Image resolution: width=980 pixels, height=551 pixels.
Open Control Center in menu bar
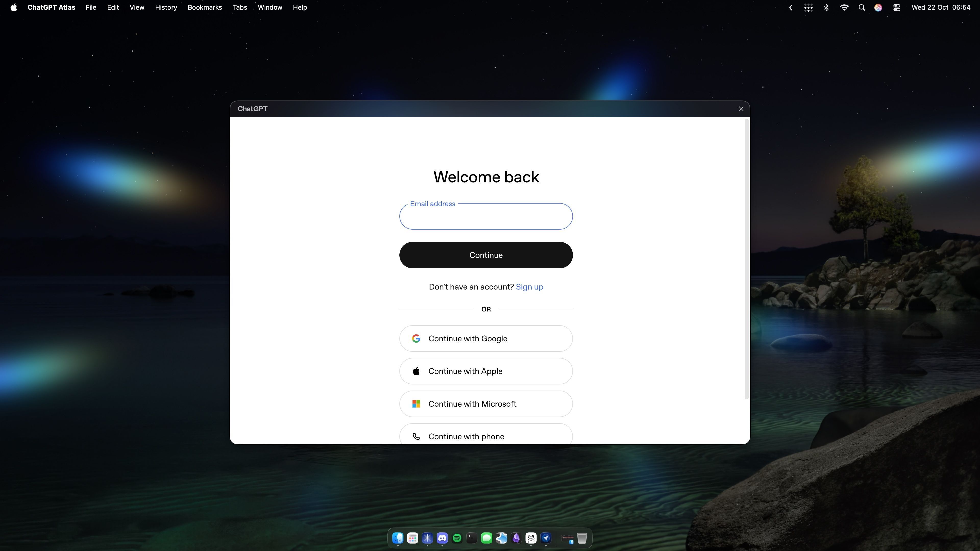click(897, 8)
